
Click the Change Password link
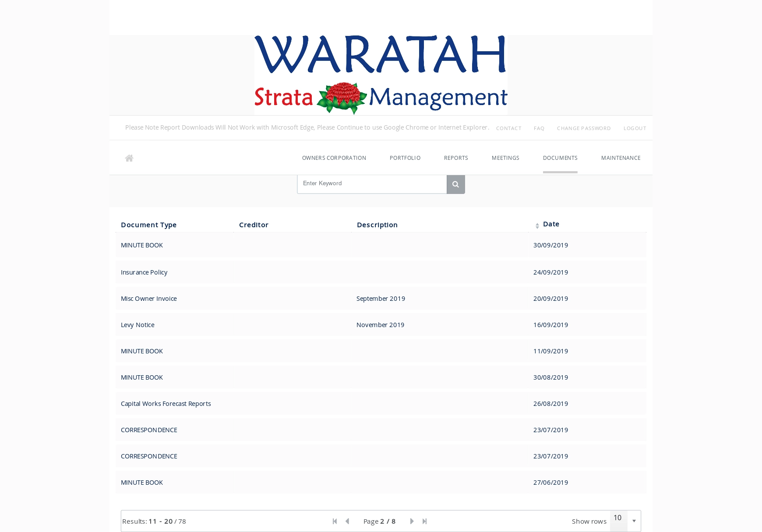(584, 128)
